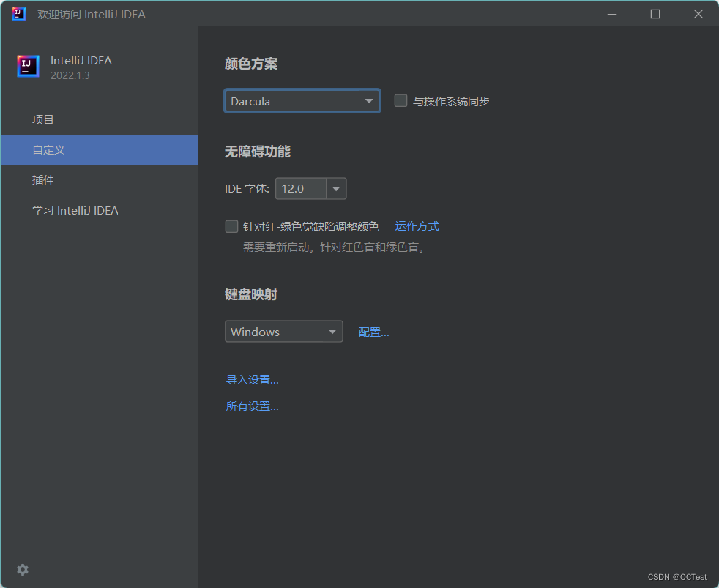Click the IntelliJ IDEA logo in the sidebar
The image size is (719, 588).
point(28,67)
